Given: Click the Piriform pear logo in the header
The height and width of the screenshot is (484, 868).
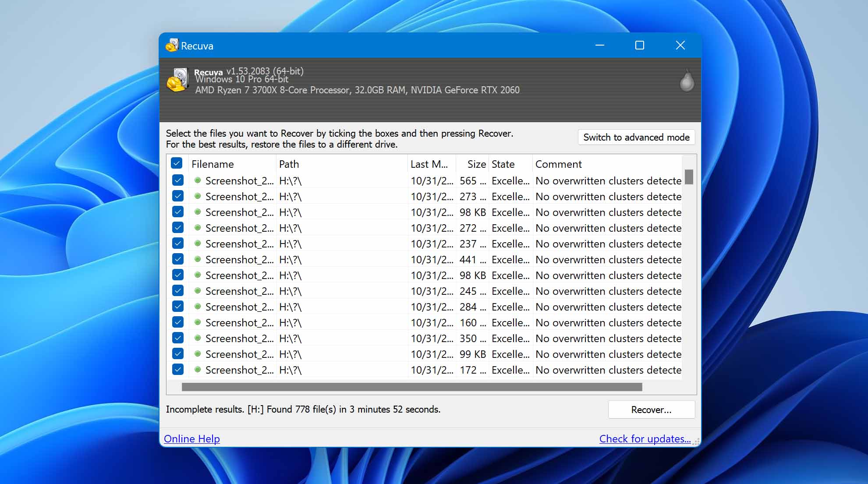Looking at the screenshot, I should [x=687, y=81].
